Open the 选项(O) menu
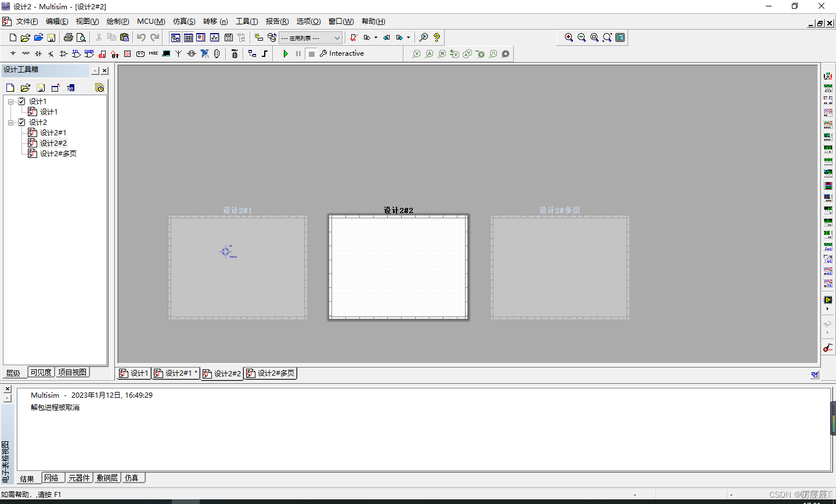This screenshot has width=836, height=504. click(x=308, y=21)
